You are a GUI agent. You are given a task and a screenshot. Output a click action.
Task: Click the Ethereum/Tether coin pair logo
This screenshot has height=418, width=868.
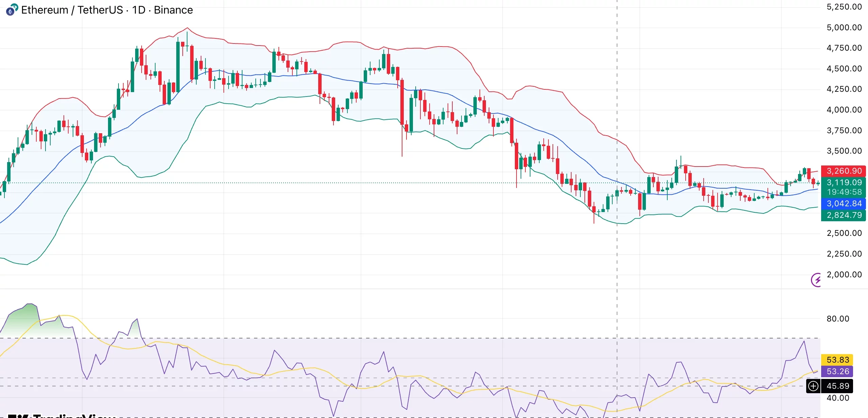point(12,10)
